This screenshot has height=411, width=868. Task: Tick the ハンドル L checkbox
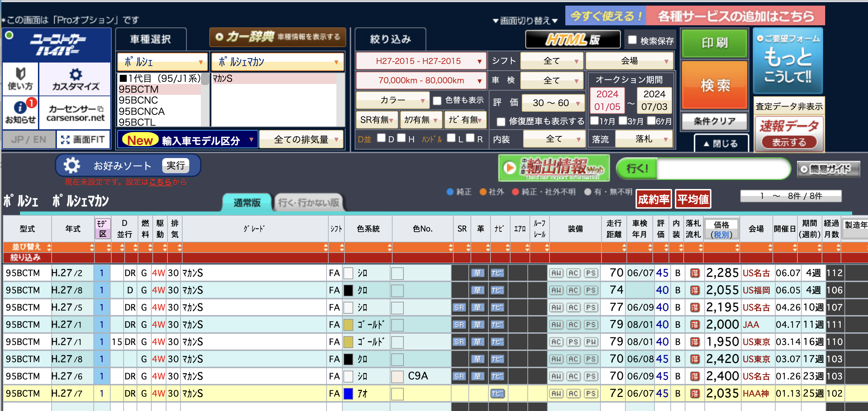click(x=451, y=138)
